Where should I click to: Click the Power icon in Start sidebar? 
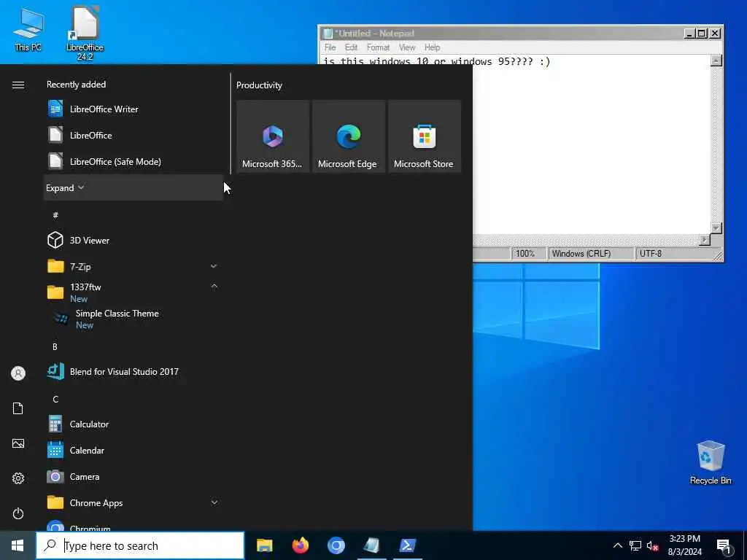point(18,513)
